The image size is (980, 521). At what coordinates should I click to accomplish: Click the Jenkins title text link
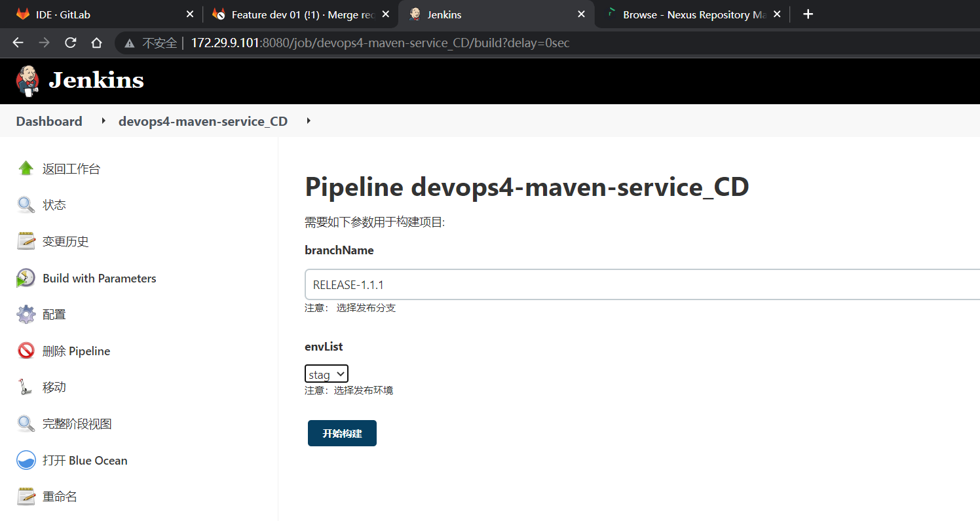[x=96, y=80]
